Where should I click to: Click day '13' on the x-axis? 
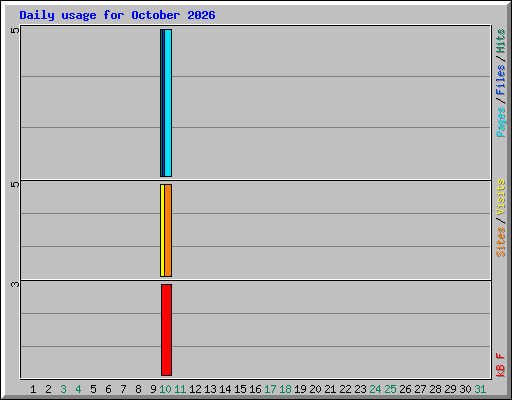click(x=210, y=389)
